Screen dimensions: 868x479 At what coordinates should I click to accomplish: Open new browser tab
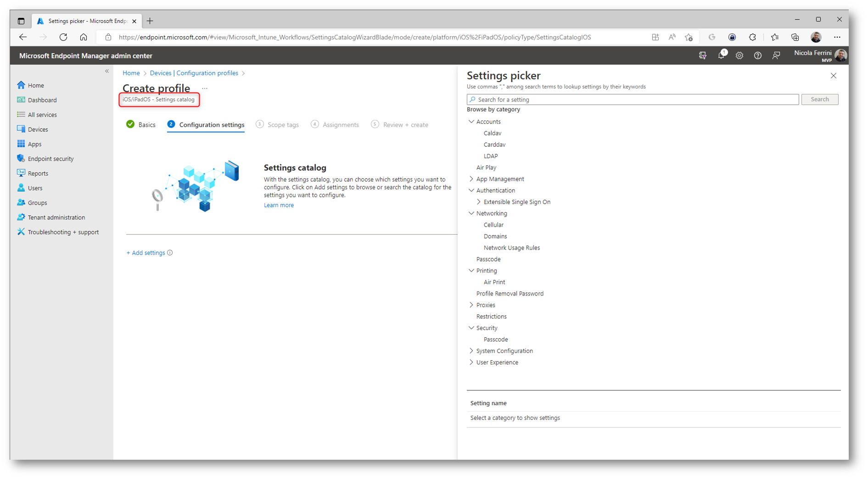(x=150, y=21)
